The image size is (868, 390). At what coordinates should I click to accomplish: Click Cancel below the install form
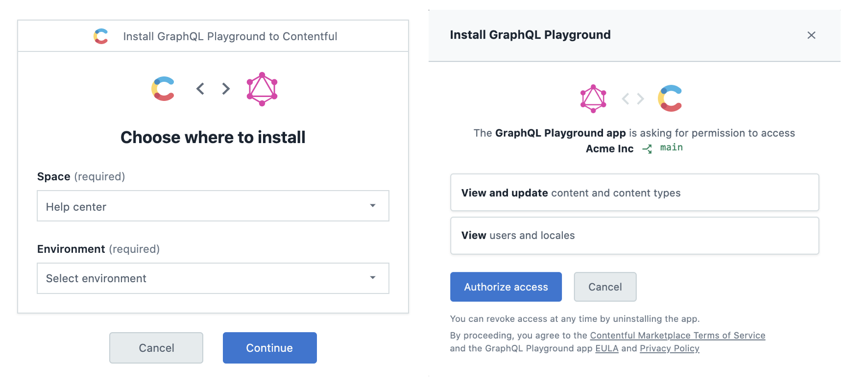(x=156, y=348)
